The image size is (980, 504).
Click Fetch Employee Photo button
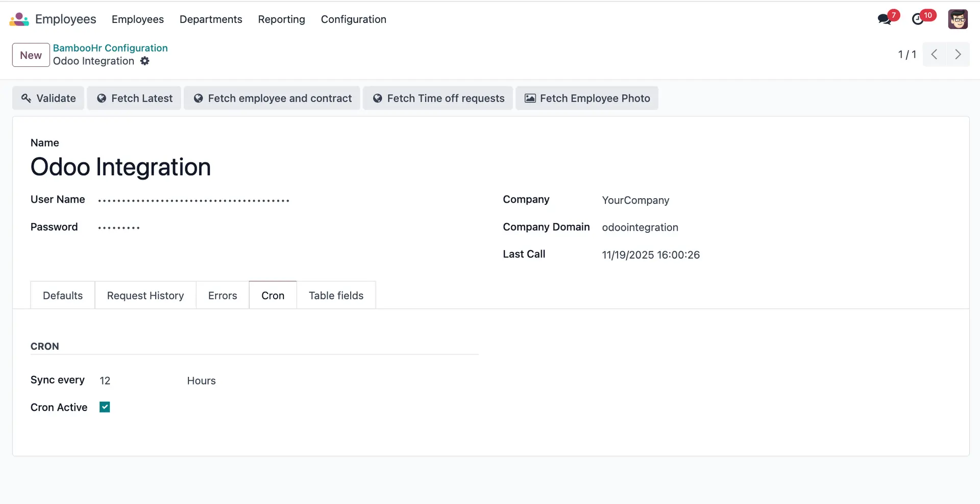tap(587, 99)
